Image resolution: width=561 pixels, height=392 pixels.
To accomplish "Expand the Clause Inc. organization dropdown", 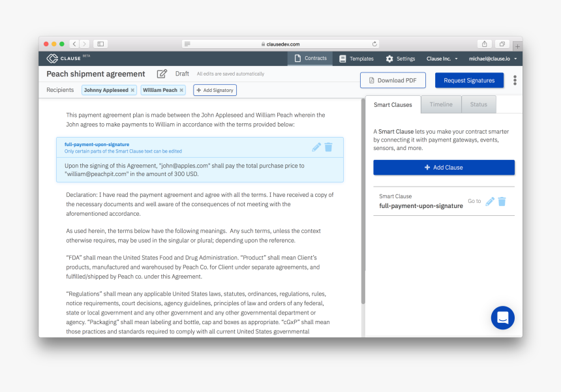I will tap(442, 58).
